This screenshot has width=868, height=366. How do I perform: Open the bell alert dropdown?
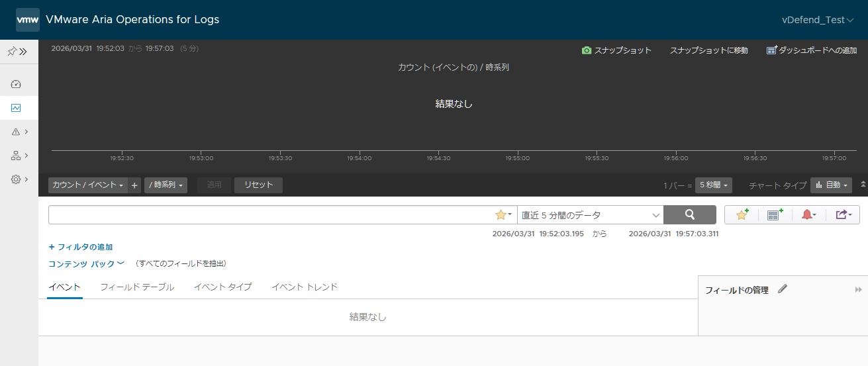coord(808,214)
